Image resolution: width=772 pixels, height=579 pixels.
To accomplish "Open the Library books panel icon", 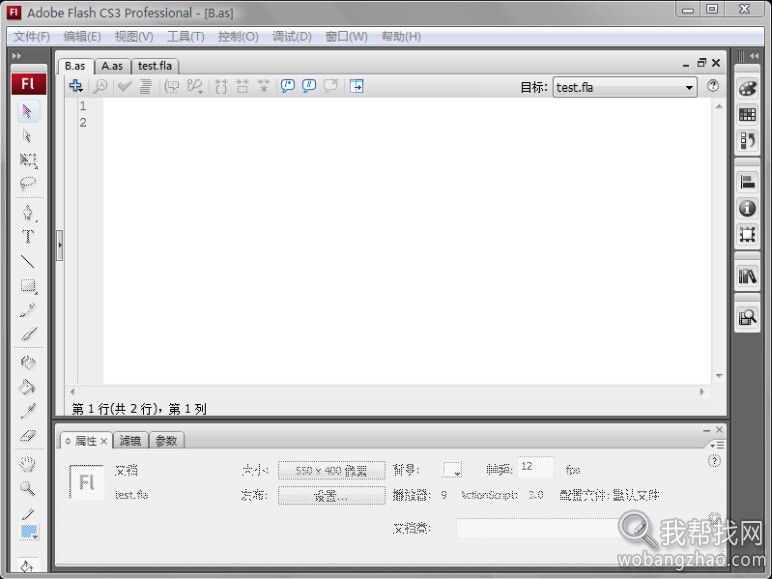I will pos(747,276).
